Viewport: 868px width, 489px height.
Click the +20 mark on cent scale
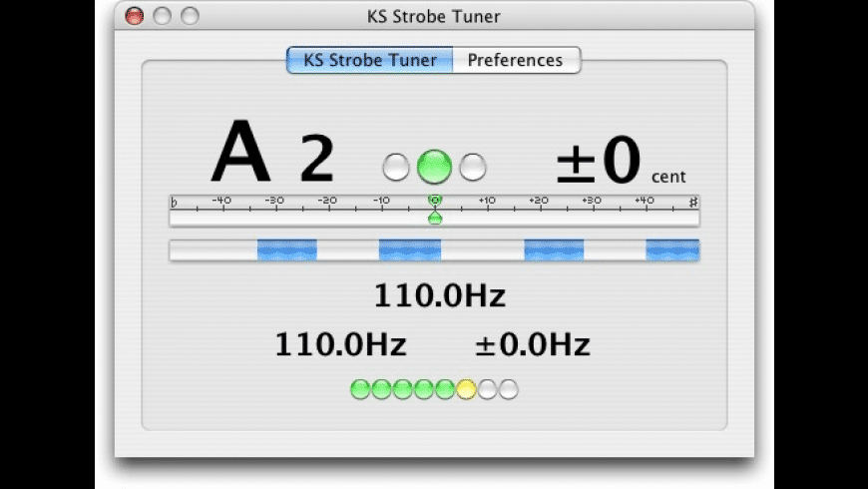pyautogui.click(x=539, y=201)
